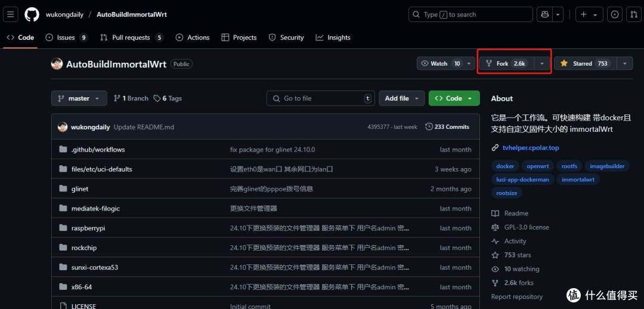
Task: Select the immortalwrt topic tag
Action: (578, 179)
